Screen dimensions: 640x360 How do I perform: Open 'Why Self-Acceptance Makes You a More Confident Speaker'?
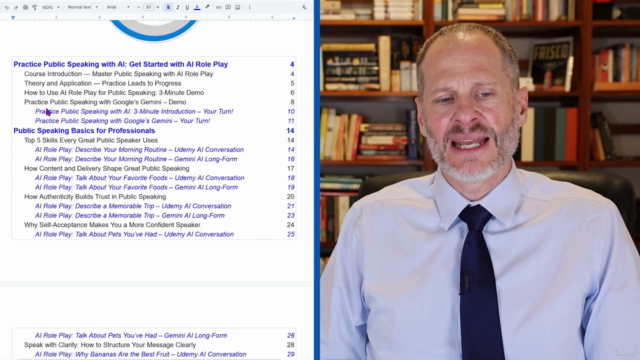[112, 225]
